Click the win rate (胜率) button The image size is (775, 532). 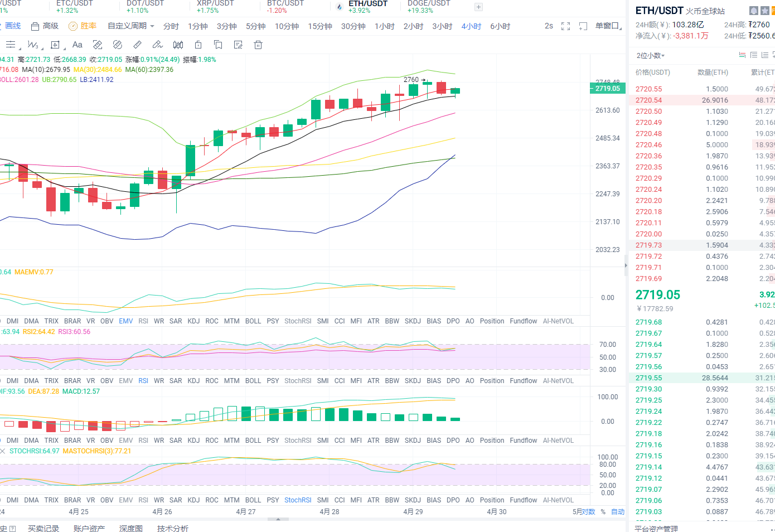[83, 26]
